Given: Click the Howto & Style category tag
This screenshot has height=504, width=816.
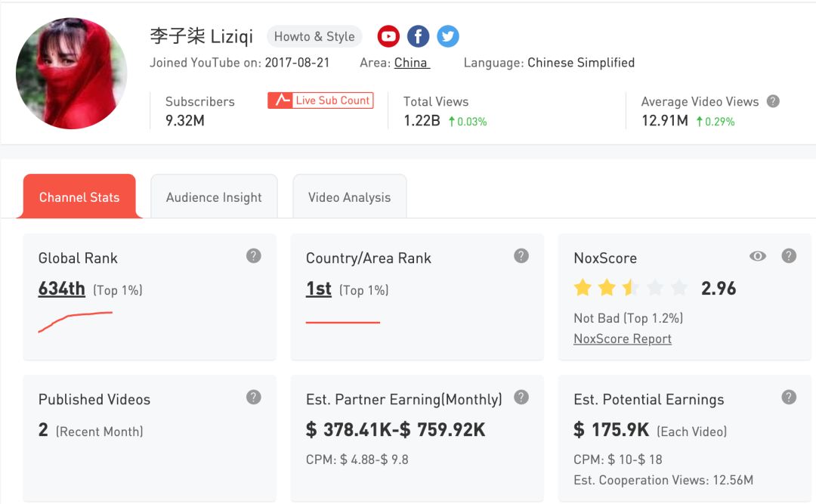Looking at the screenshot, I should 314,36.
